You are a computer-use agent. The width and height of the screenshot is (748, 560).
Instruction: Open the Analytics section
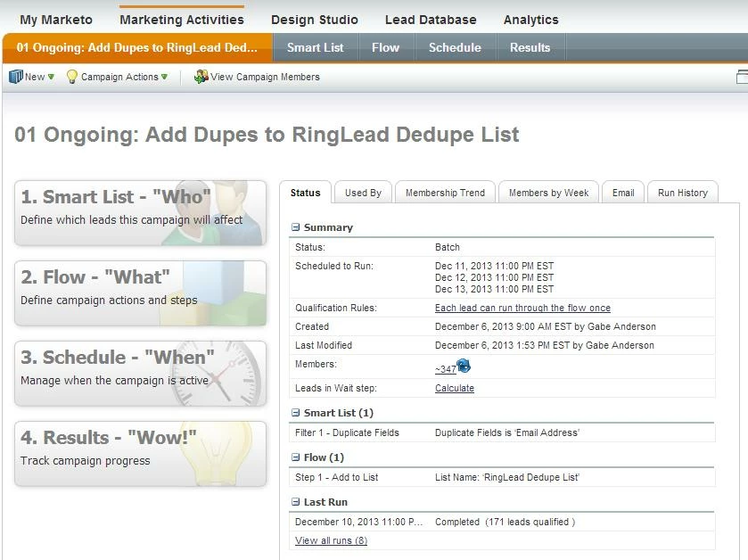[531, 20]
